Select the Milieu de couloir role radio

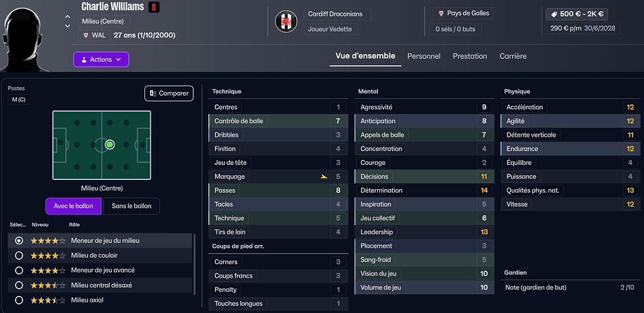(19, 256)
